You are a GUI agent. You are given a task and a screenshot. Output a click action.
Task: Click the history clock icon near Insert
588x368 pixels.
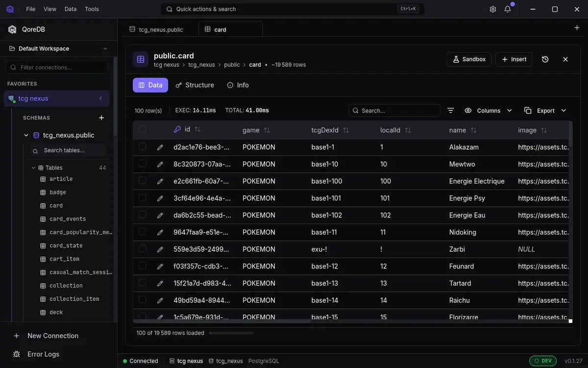tap(545, 59)
